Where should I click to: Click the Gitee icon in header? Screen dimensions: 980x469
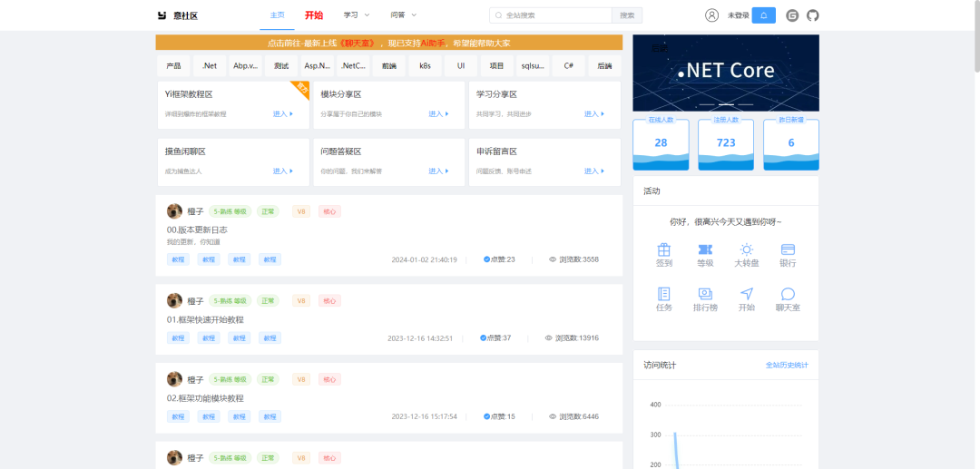pos(792,15)
